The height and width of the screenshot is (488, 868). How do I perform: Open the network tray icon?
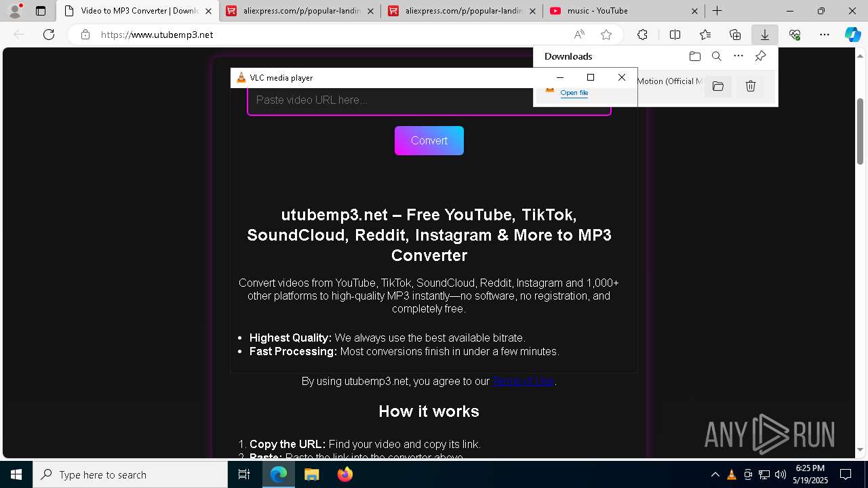(764, 474)
